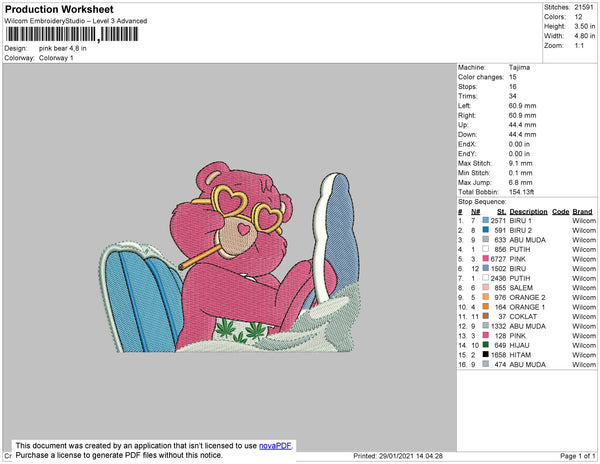This screenshot has height=464, width=600.
Task: Open the novaPDF hyperlink
Action: click(275, 446)
